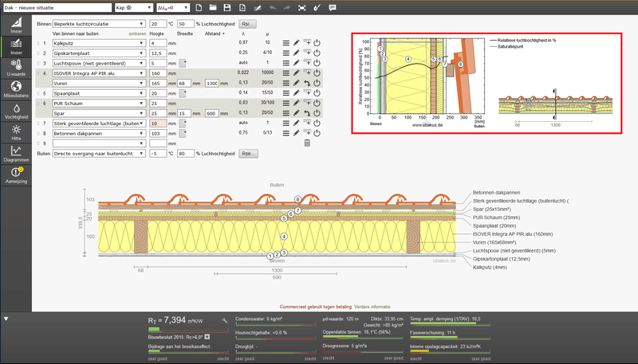Open the Verdere informatie link
Viewport: 638px width, 364px height.
click(x=372, y=307)
